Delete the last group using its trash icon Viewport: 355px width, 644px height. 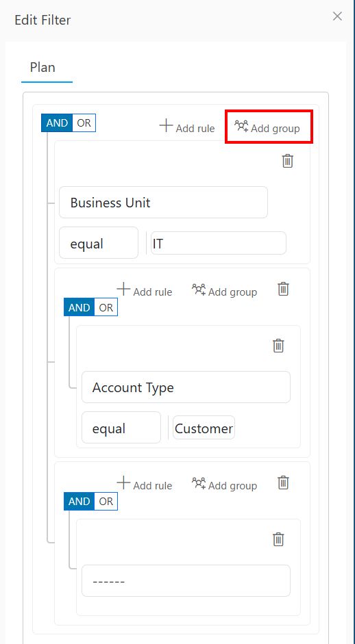coord(283,482)
